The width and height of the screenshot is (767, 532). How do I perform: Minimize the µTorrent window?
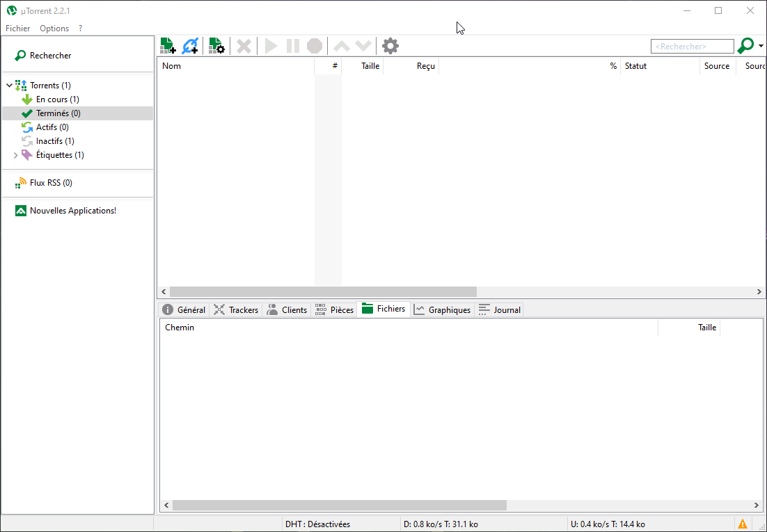pyautogui.click(x=687, y=10)
